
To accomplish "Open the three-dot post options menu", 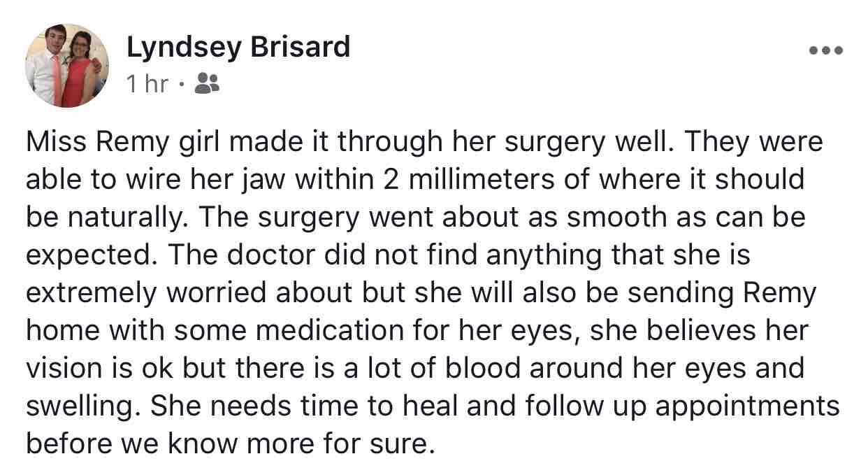I will pos(826,50).
